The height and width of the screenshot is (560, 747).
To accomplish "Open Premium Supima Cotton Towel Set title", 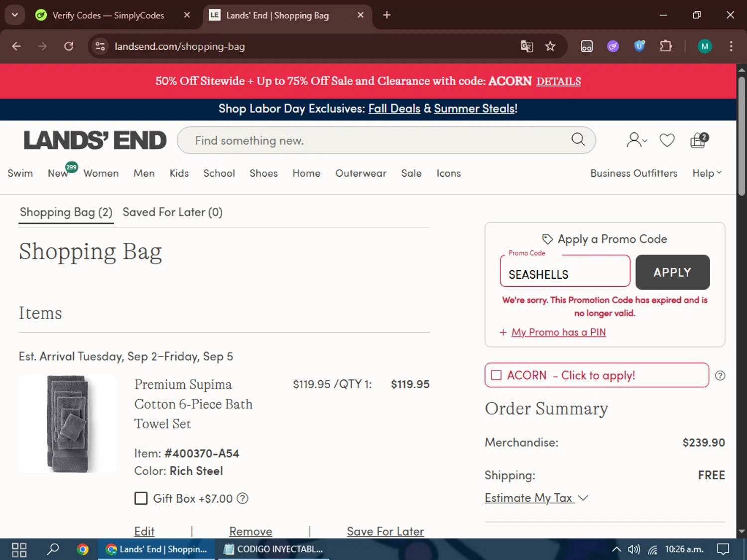I will pyautogui.click(x=193, y=404).
